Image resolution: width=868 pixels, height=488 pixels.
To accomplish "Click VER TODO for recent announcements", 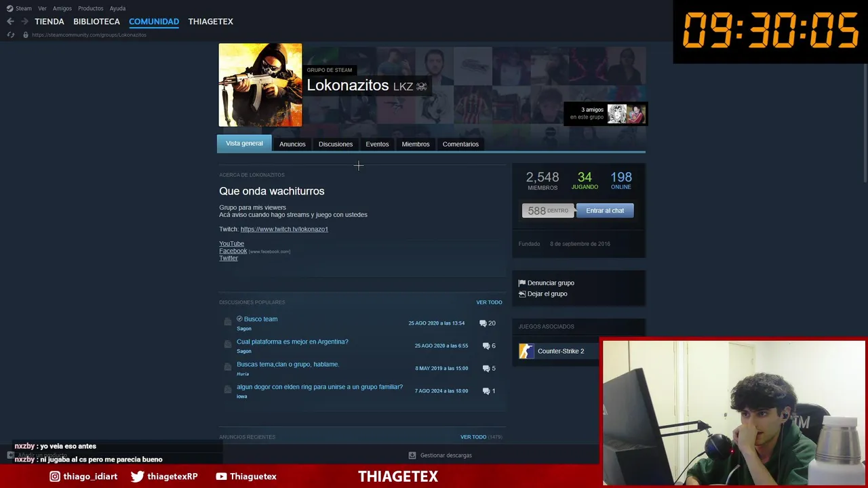I will click(473, 437).
